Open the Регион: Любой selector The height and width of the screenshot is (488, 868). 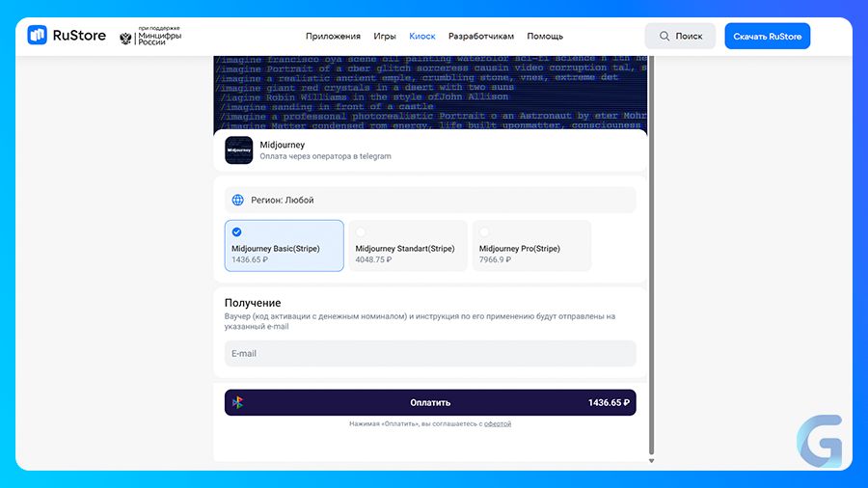430,200
